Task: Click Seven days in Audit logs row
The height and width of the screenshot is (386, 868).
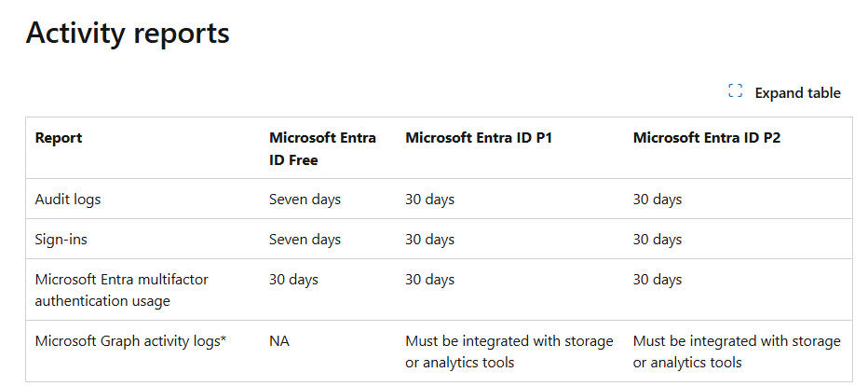Action: pyautogui.click(x=305, y=200)
